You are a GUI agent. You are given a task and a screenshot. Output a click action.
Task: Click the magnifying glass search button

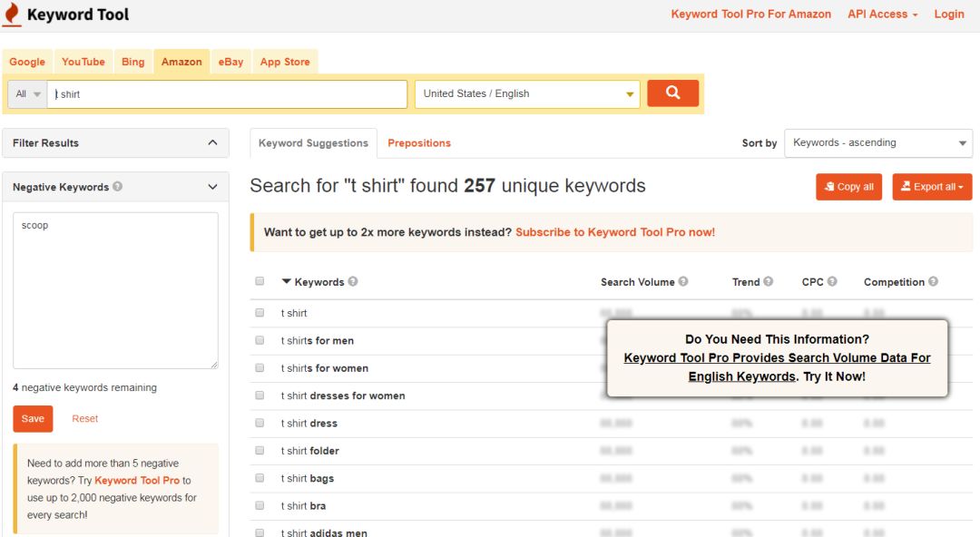pyautogui.click(x=672, y=93)
